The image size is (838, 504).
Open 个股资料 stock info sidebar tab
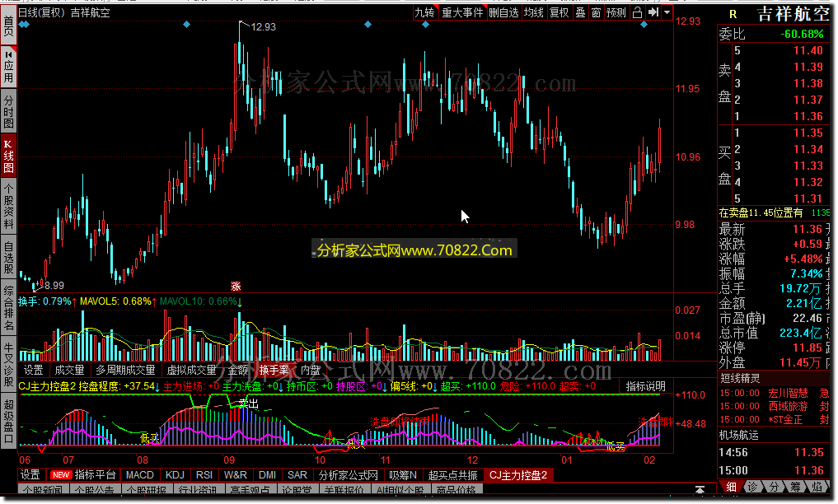coord(8,206)
